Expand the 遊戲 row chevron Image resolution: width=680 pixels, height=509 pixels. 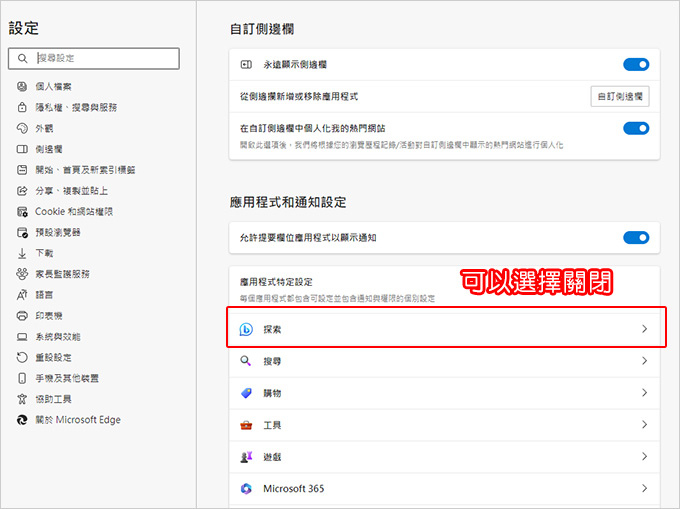pos(644,457)
